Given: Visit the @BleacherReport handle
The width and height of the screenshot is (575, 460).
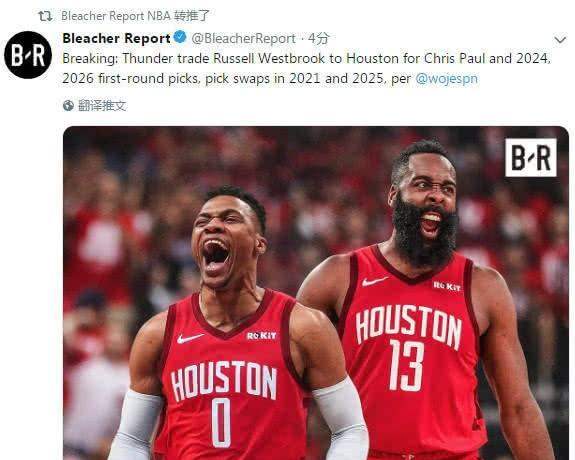Looking at the screenshot, I should point(243,39).
